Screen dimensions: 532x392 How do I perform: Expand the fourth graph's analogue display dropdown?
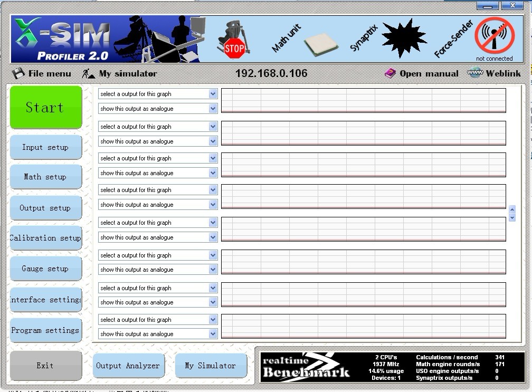213,205
